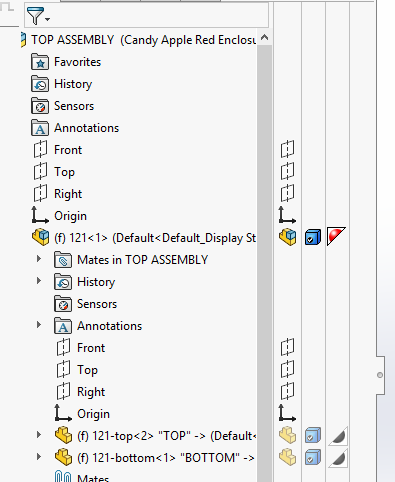The image size is (395, 482).
Task: Expand the History folder under 121<1>
Action: (39, 281)
